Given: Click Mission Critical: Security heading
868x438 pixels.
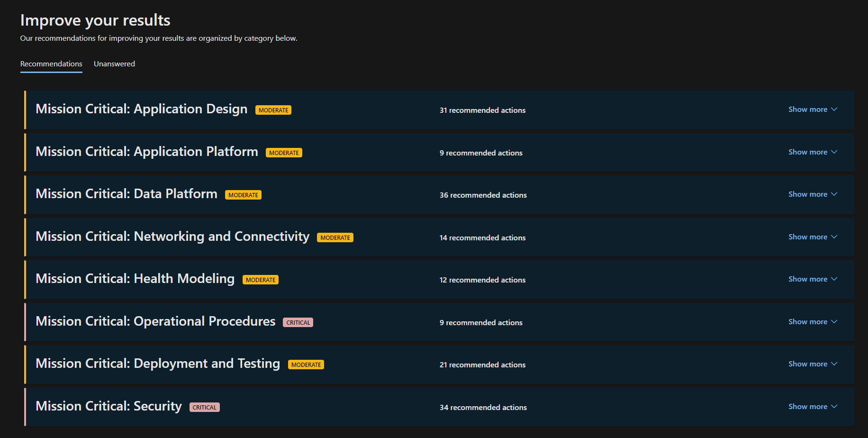Looking at the screenshot, I should point(108,406).
